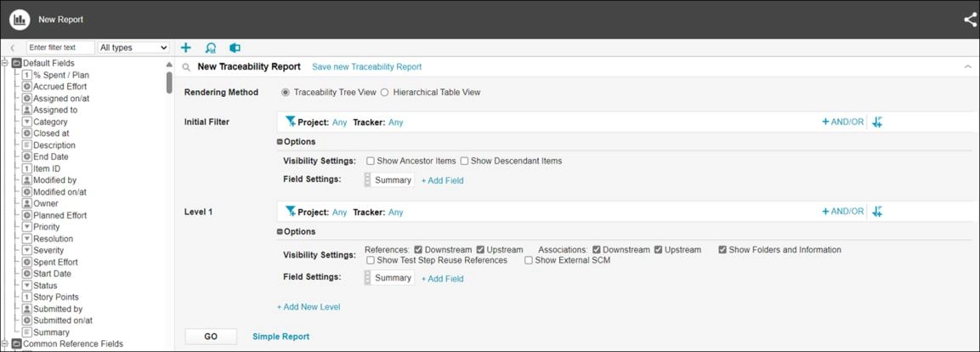Select Planned Effort in field tree
Image resolution: width=980 pixels, height=352 pixels.
pyautogui.click(x=60, y=215)
